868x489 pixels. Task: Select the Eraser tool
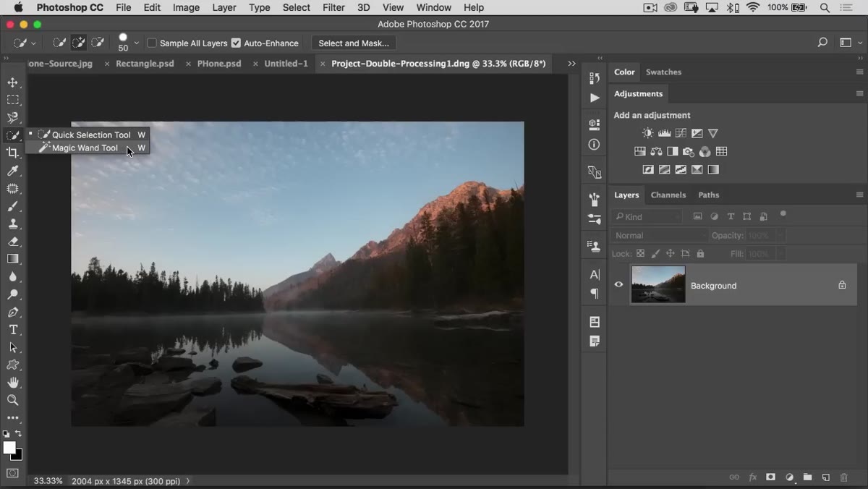click(x=13, y=242)
